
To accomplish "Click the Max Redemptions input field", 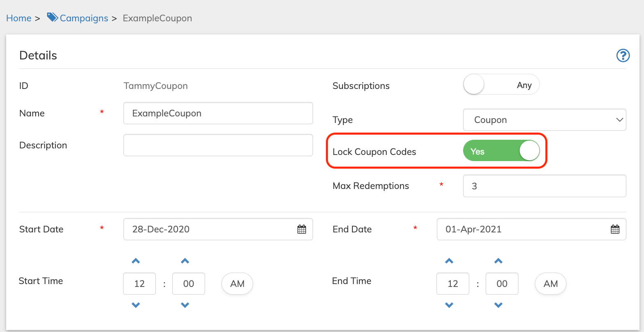I will (x=544, y=186).
